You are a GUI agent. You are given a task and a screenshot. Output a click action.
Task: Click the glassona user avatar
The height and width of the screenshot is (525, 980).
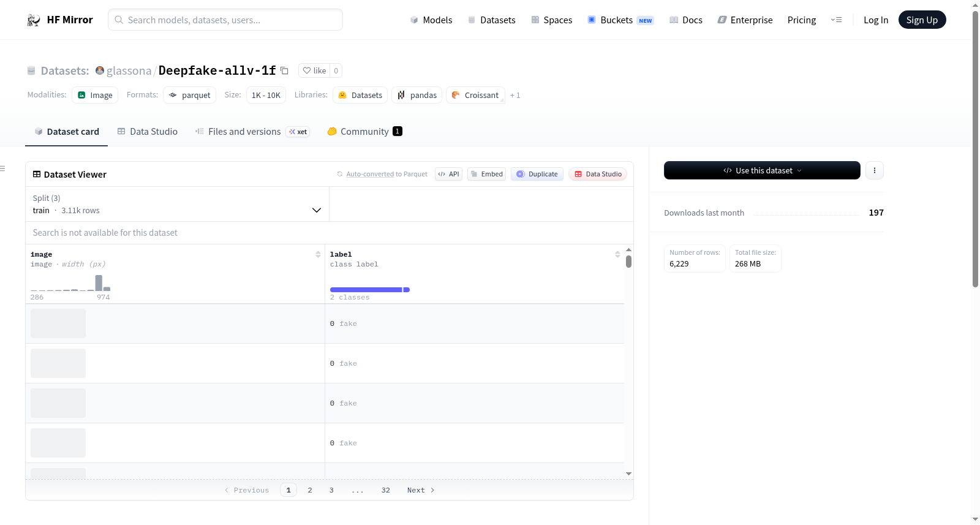tap(100, 70)
